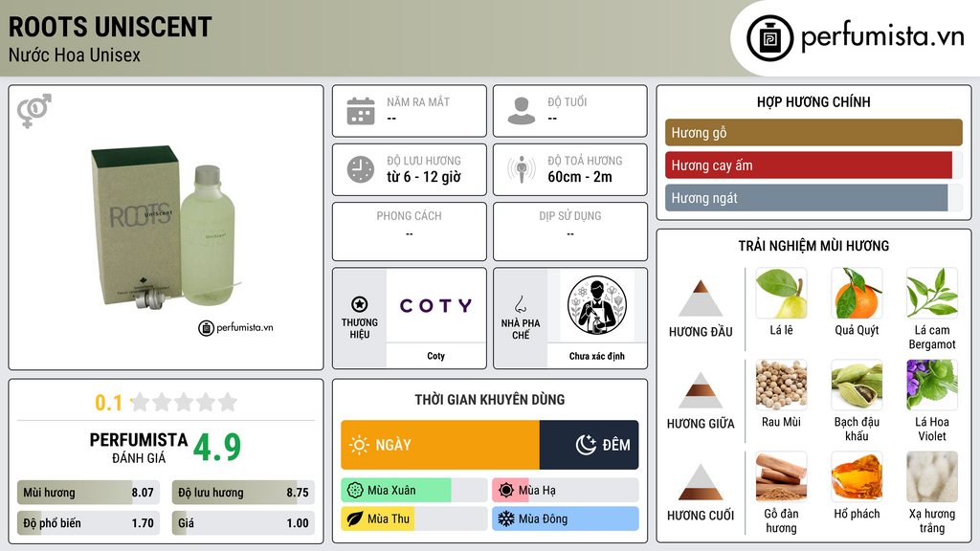Screen dimensions: 980x551
Task: Click the five-star rating row
Action: tap(184, 403)
